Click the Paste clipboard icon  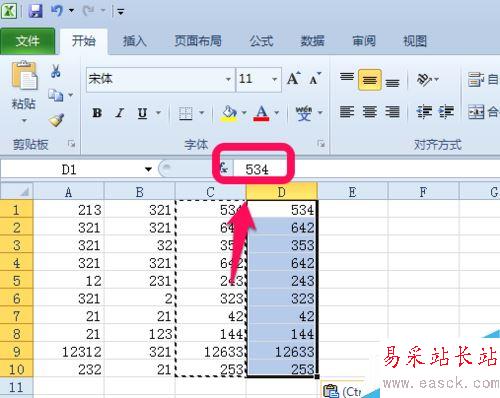pyautogui.click(x=24, y=76)
